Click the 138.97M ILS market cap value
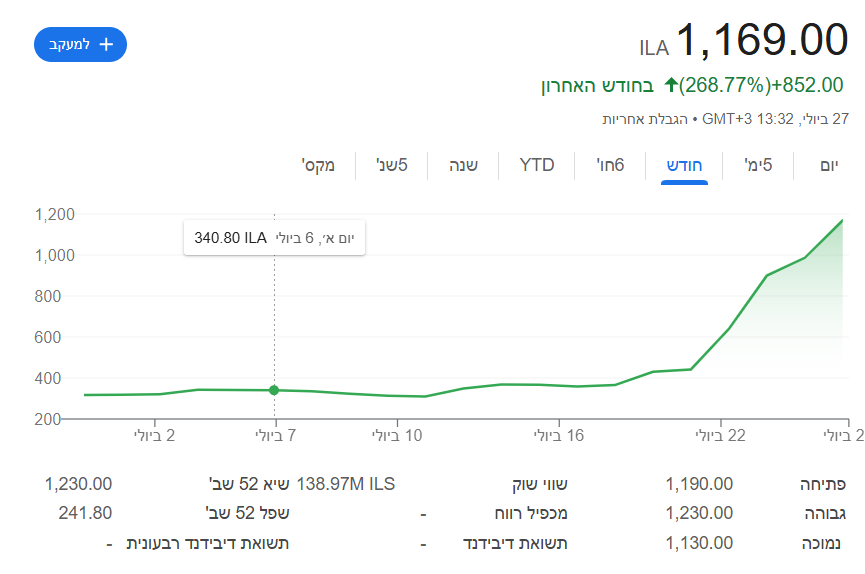The width and height of the screenshot is (865, 574). click(x=346, y=484)
